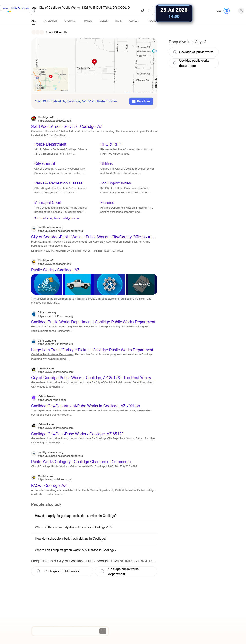The height and width of the screenshot is (644, 246).
Task: Click the visual search camera icon
Action: tap(150, 10)
